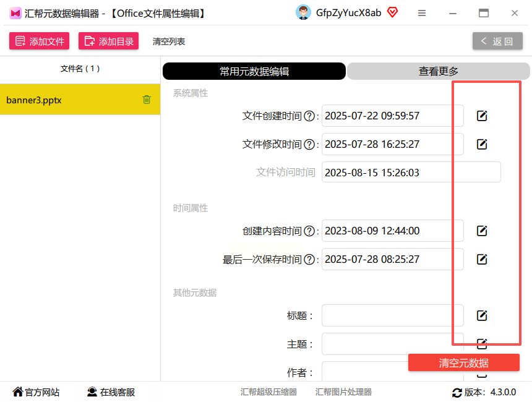Image resolution: width=532 pixels, height=402 pixels.
Task: Click 文件名 ( 1 ) column header
Action: pos(80,69)
